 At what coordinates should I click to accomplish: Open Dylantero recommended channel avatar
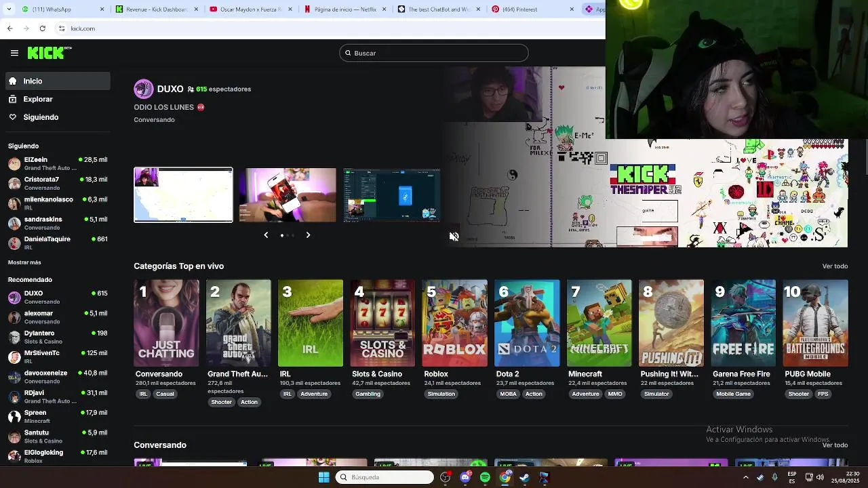tap(14, 337)
